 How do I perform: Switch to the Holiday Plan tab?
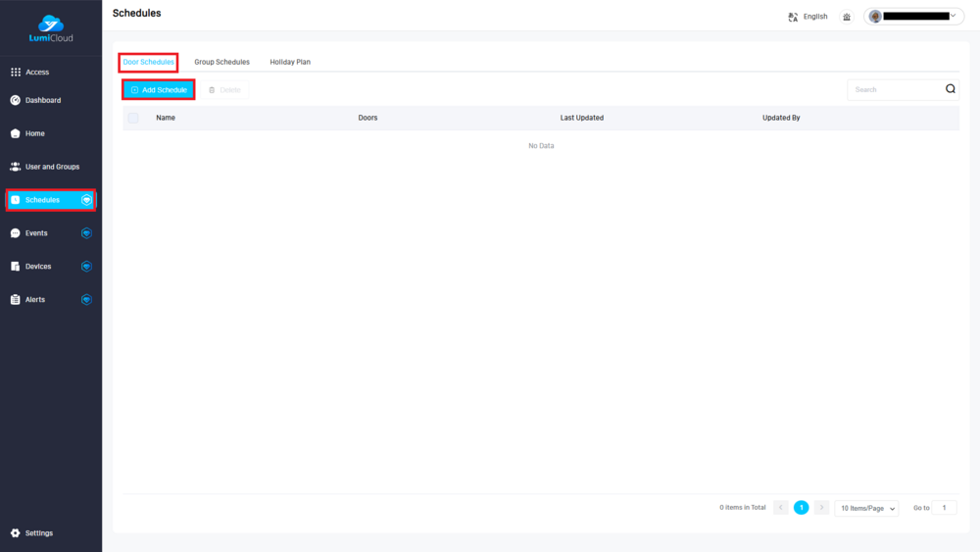[290, 62]
